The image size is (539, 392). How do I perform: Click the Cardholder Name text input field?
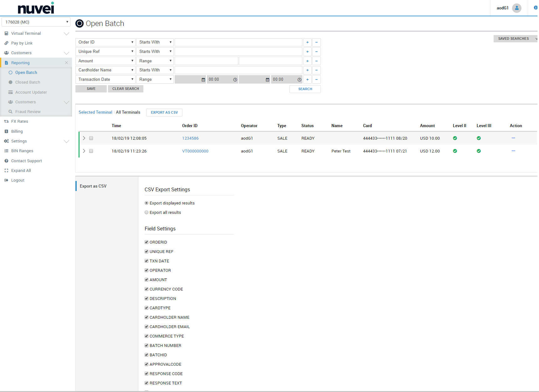click(x=238, y=70)
